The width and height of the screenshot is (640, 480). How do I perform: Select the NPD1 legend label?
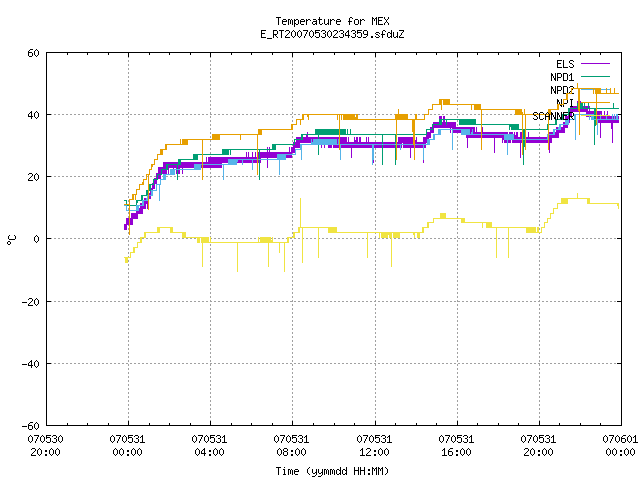click(562, 77)
